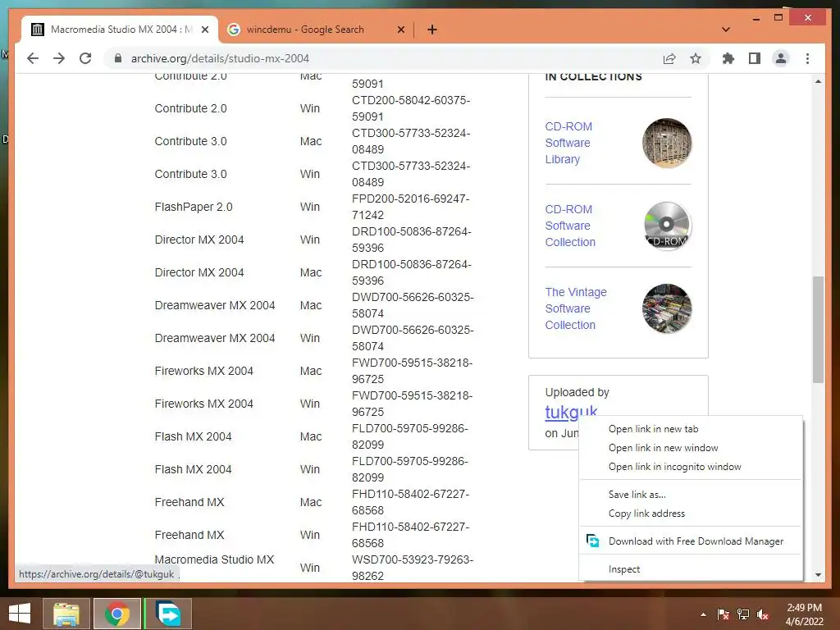Close the Macromedia Studio MX 2004 tab
This screenshot has height=630, width=840.
pyautogui.click(x=204, y=30)
